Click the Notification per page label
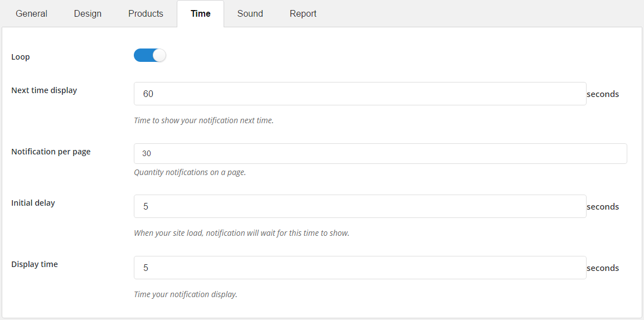Image resolution: width=644 pixels, height=320 pixels. (x=51, y=152)
